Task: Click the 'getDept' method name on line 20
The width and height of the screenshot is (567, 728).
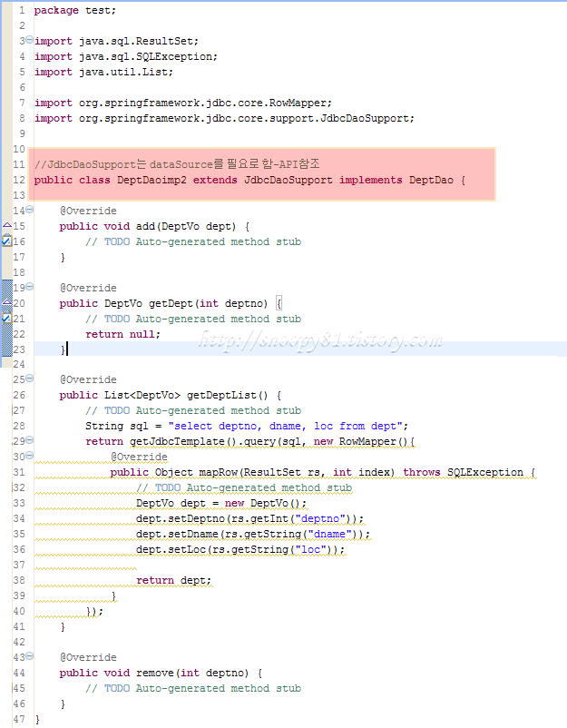Action: click(171, 303)
